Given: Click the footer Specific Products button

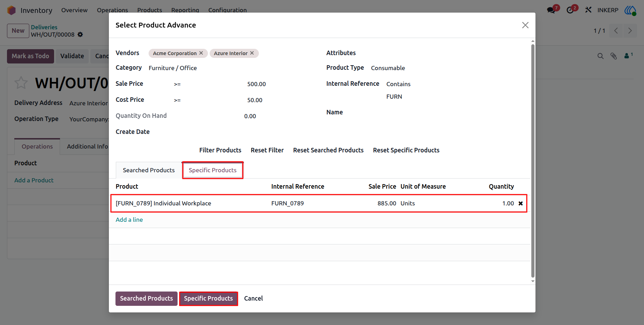Looking at the screenshot, I should click(208, 298).
